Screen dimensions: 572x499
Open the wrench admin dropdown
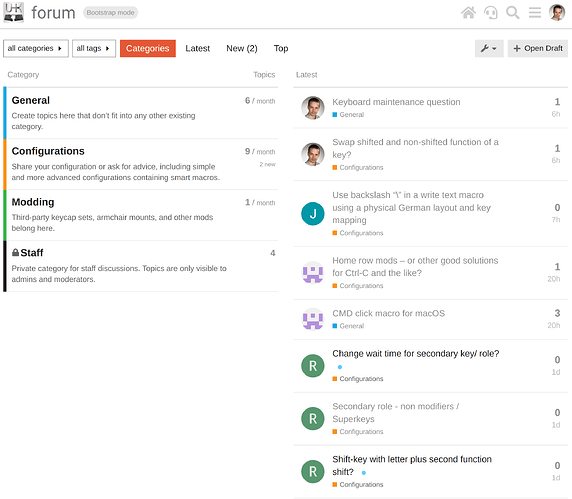tap(489, 48)
